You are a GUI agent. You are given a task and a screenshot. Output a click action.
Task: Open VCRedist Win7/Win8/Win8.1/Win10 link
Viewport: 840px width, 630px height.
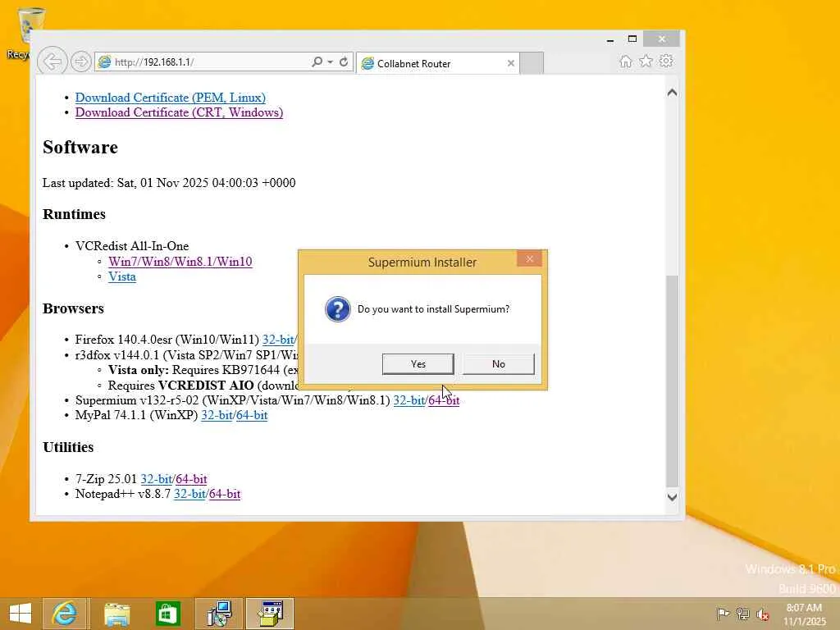(x=180, y=262)
